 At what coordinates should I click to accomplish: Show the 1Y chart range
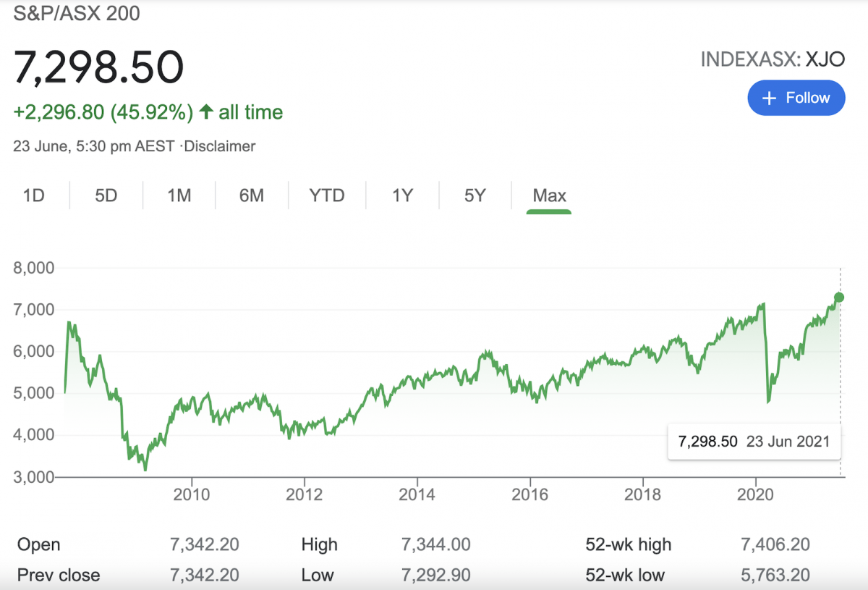click(x=402, y=195)
